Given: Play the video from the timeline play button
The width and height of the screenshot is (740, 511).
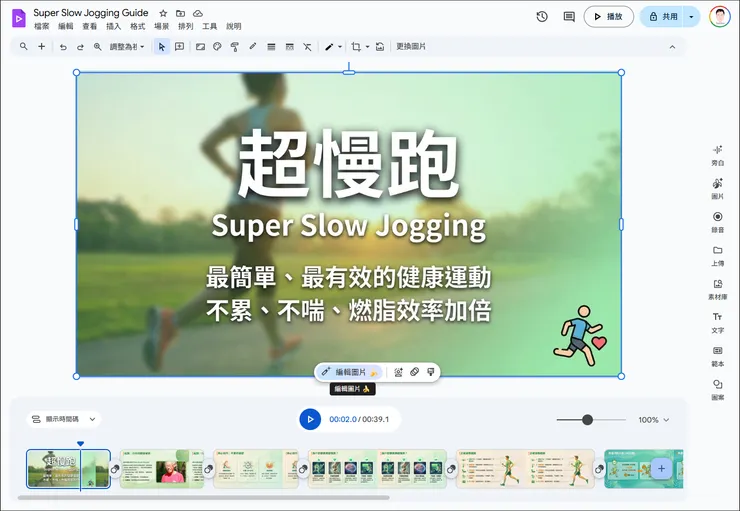Looking at the screenshot, I should [310, 419].
